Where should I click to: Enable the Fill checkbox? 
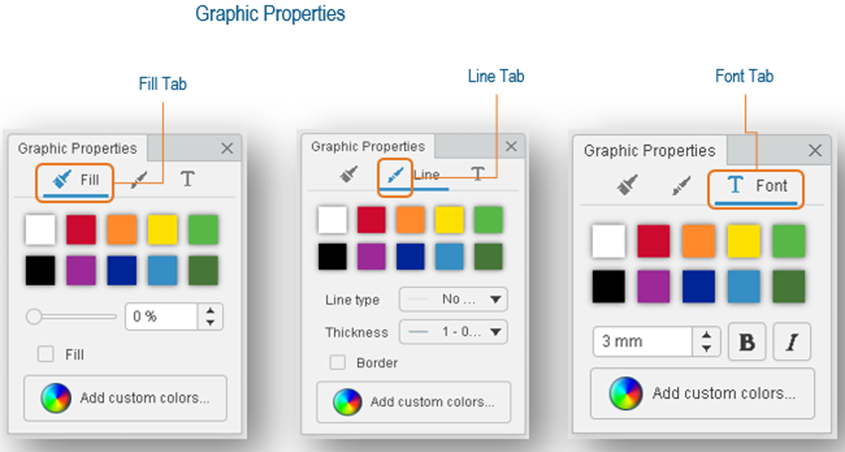45,353
